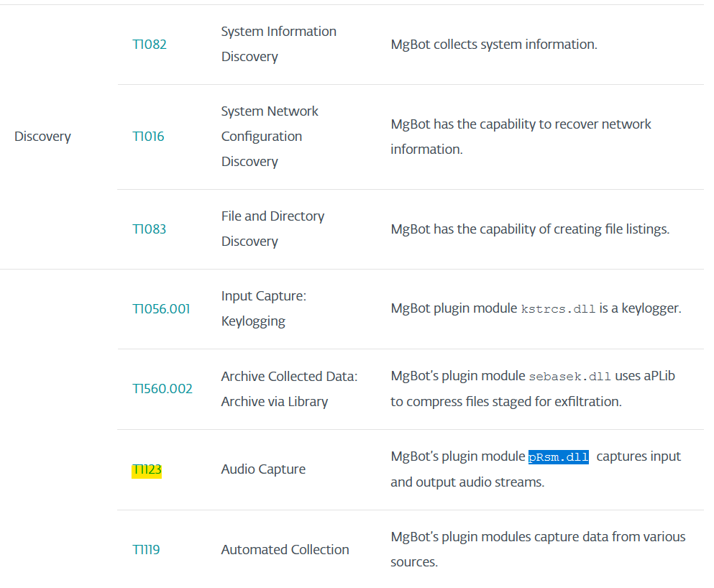The width and height of the screenshot is (714, 588).
Task: Click the kstrcs.dll module name
Action: coord(558,309)
